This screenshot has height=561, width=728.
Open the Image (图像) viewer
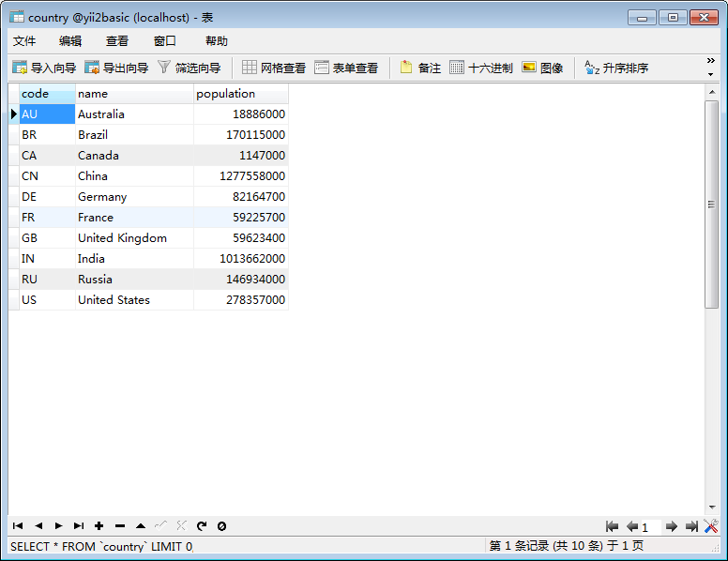click(542, 68)
